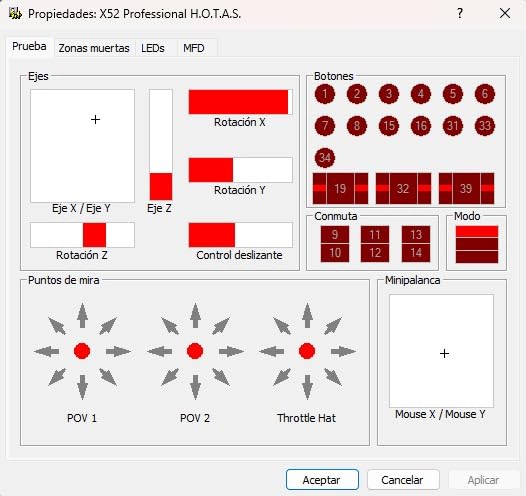Click toggle switch indicator 9 in Conmuta
526x496 pixels.
pyautogui.click(x=335, y=234)
